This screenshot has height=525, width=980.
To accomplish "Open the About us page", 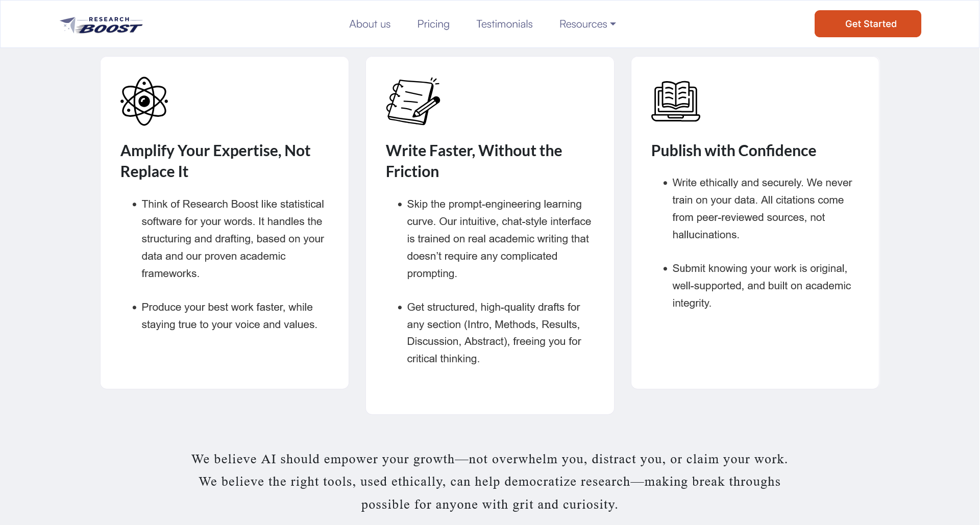I will [370, 24].
